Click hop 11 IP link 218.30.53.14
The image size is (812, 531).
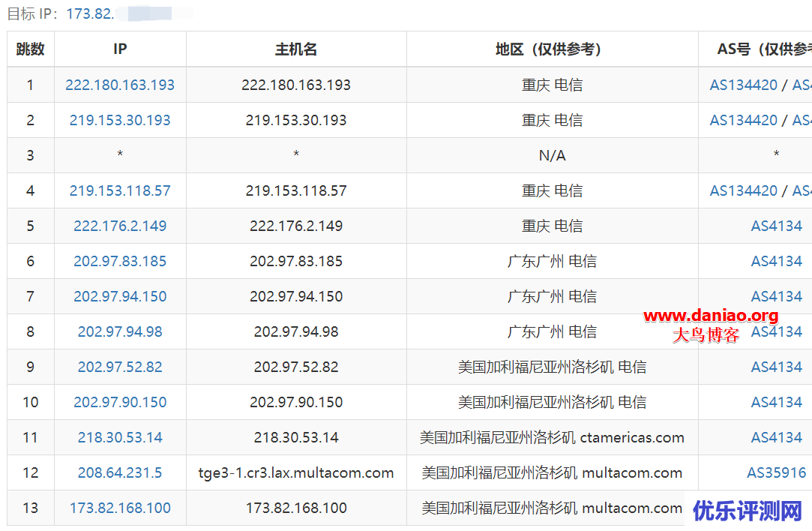click(119, 437)
